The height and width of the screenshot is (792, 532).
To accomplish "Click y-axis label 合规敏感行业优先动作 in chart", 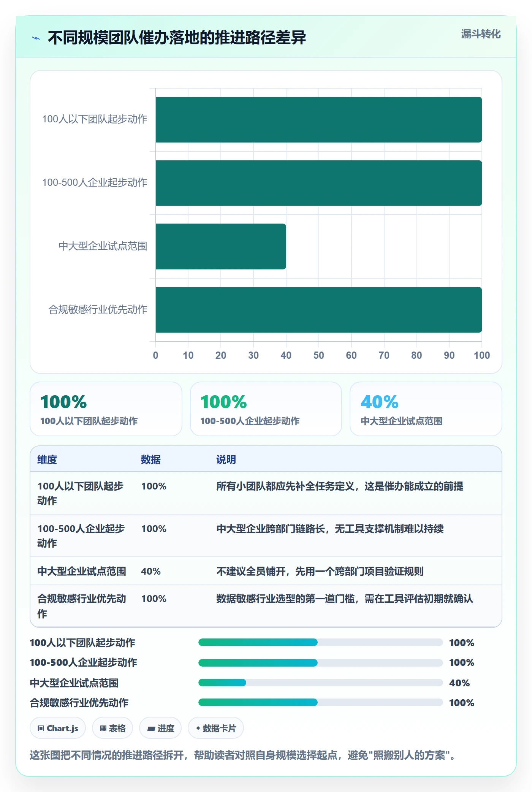I will click(x=98, y=309).
